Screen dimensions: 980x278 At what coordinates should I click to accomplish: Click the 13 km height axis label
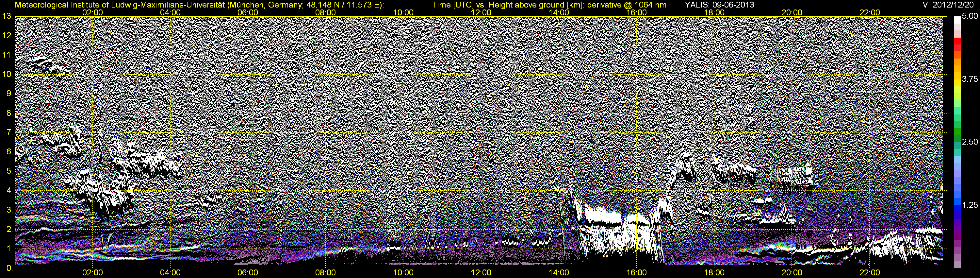[7, 16]
